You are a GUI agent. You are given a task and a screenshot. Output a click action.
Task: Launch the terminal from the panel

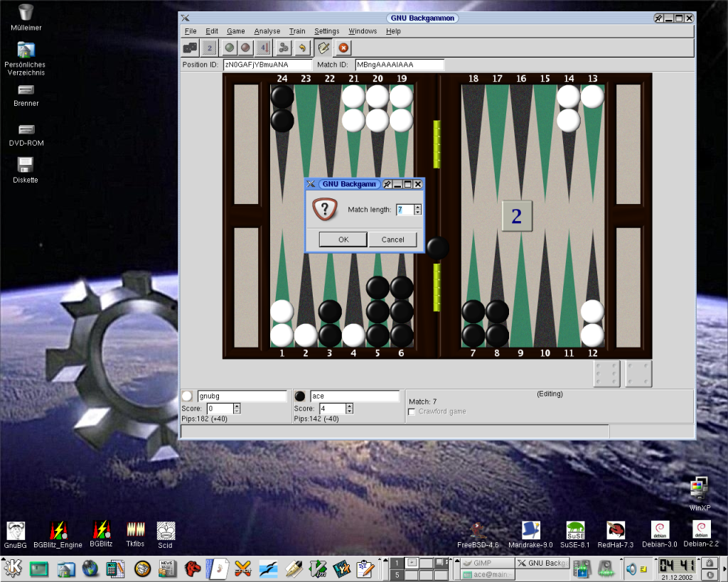(39, 568)
